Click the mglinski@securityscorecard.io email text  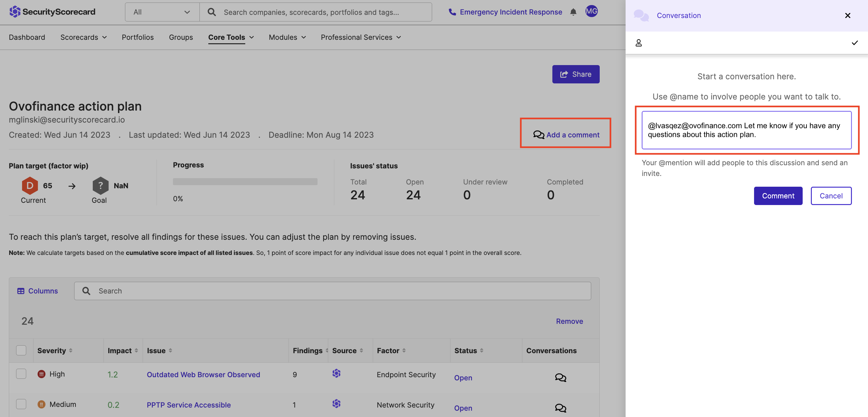point(67,120)
